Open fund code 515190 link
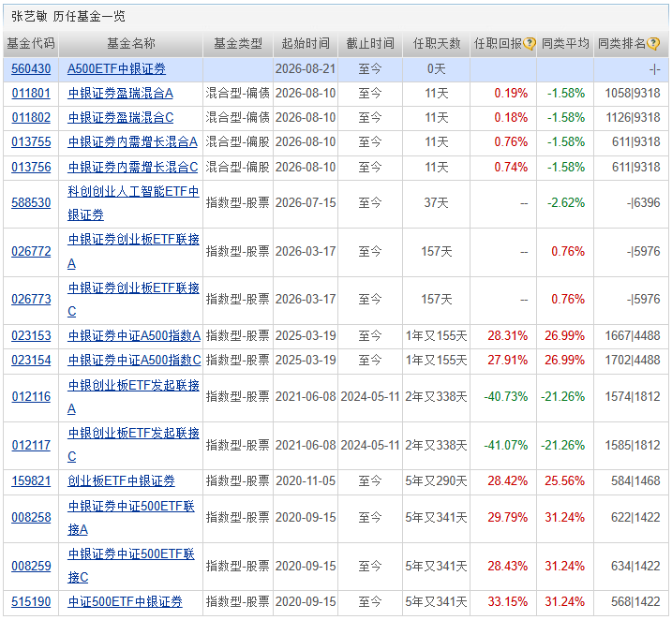Image resolution: width=672 pixels, height=620 pixels. click(x=31, y=601)
